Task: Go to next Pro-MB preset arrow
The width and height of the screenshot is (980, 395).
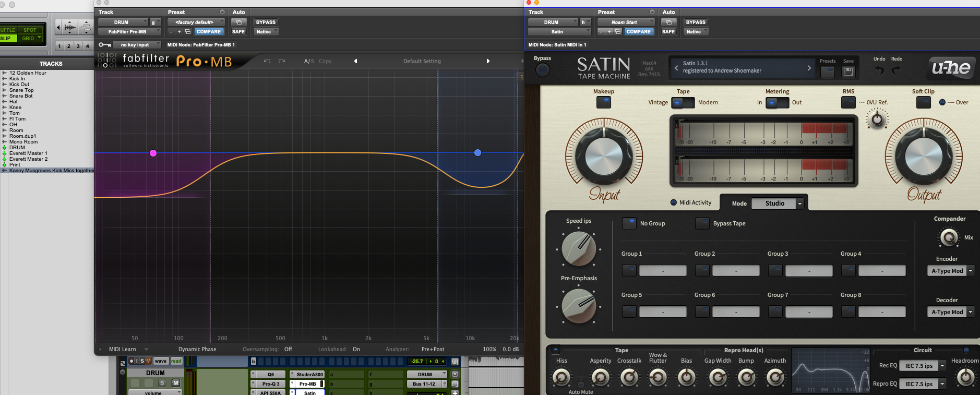Action: [488, 61]
